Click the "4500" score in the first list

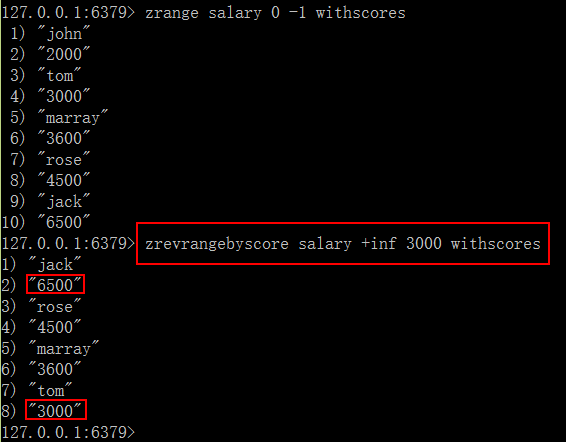click(x=64, y=180)
